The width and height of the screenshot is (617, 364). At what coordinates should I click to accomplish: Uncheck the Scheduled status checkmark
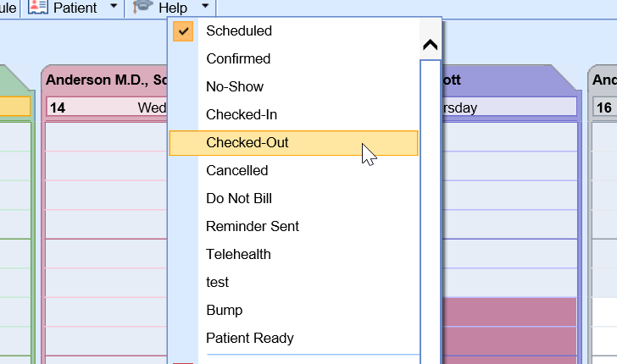point(184,31)
